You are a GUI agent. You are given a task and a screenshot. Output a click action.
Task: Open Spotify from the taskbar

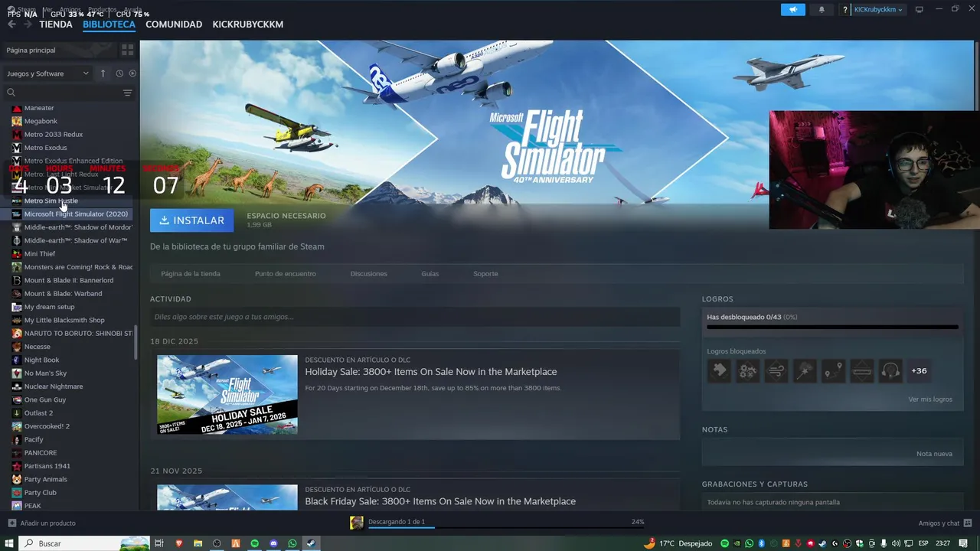[255, 543]
